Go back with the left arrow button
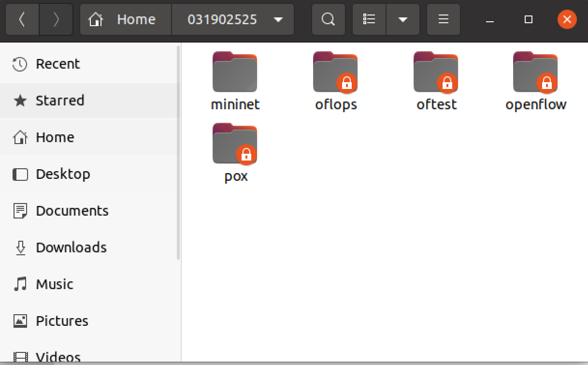 tap(22, 19)
